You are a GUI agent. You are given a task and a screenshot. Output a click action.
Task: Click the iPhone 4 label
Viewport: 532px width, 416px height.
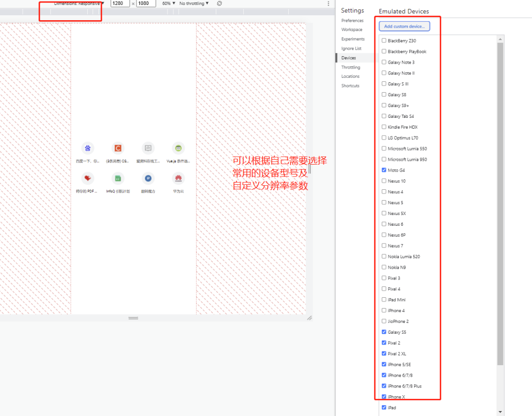[396, 311]
